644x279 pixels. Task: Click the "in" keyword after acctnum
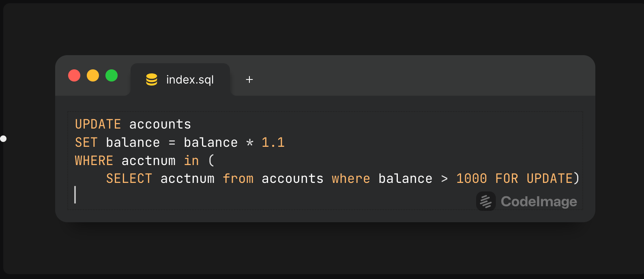click(x=191, y=161)
